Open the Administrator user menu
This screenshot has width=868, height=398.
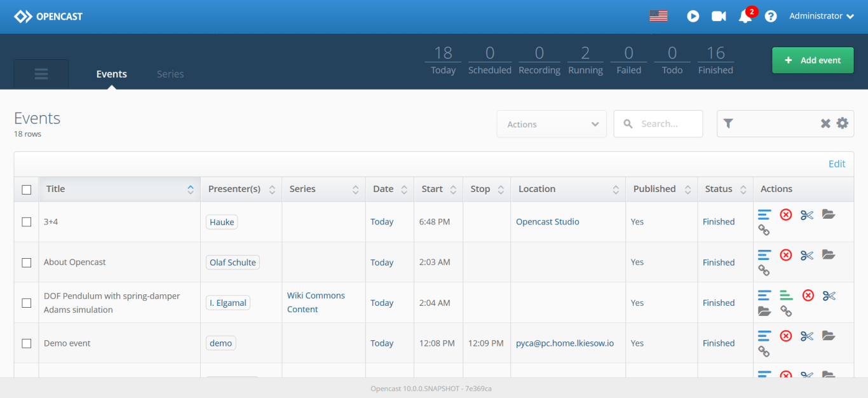[821, 17]
